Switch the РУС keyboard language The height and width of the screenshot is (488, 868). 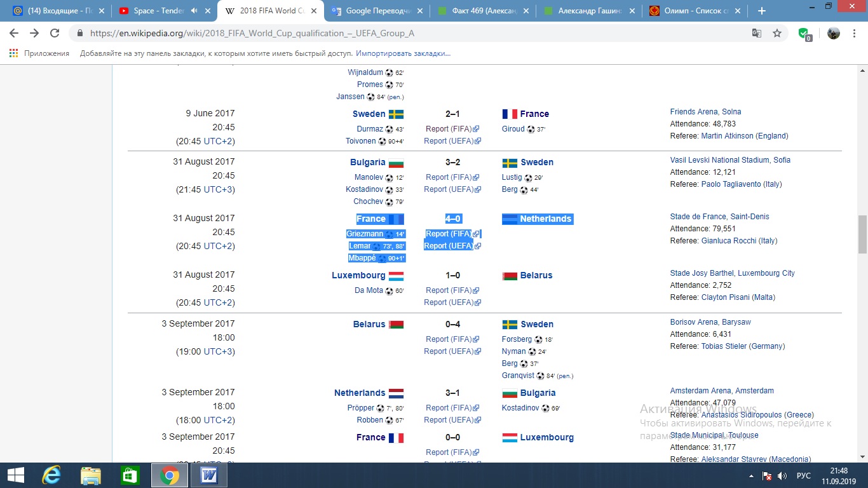click(804, 476)
